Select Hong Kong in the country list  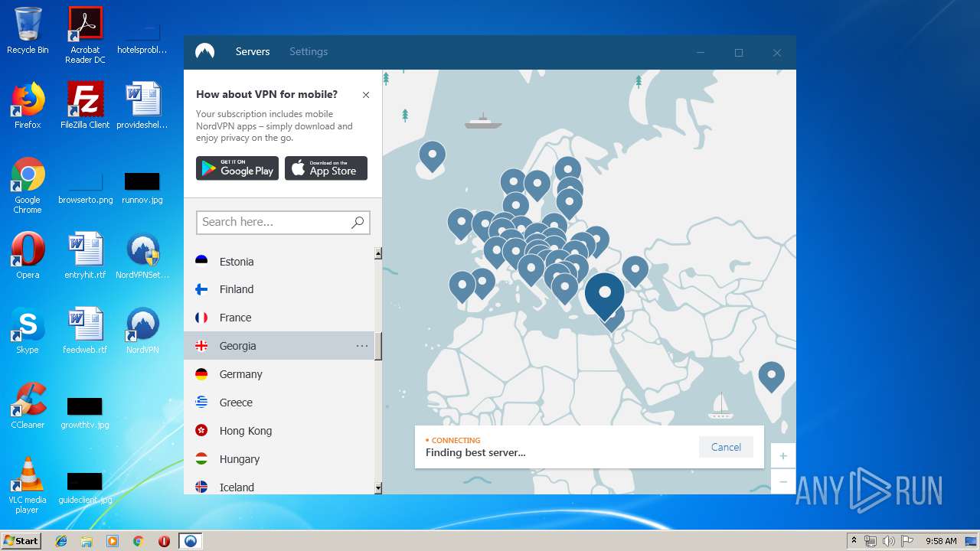[x=279, y=431]
